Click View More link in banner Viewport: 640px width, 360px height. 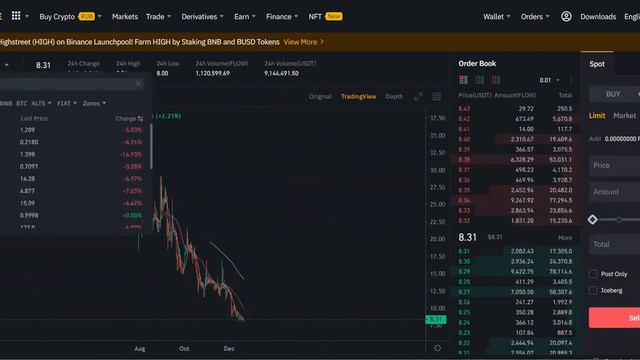pos(304,42)
